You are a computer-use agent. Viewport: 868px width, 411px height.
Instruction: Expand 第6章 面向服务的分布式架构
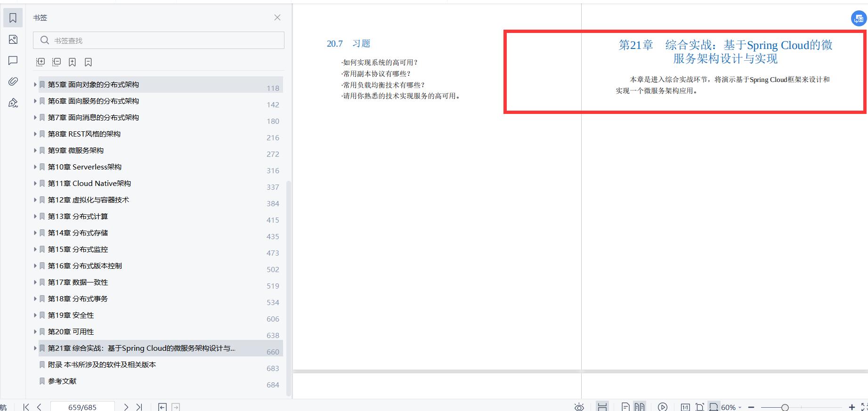35,101
